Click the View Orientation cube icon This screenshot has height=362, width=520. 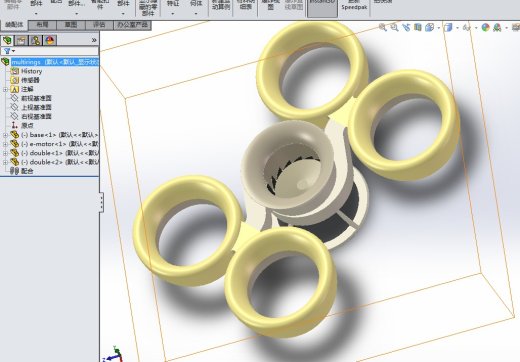pos(430,27)
